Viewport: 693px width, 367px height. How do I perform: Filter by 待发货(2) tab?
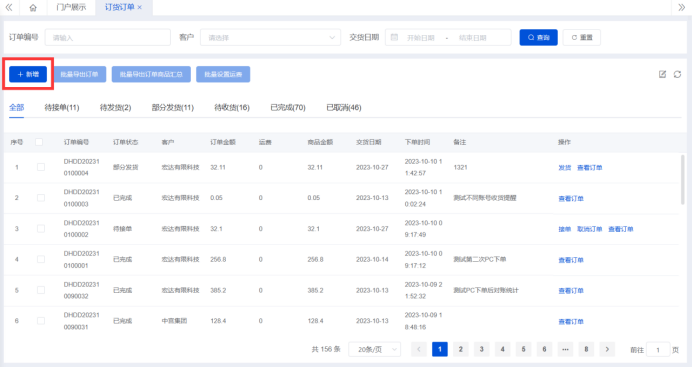[x=115, y=107]
